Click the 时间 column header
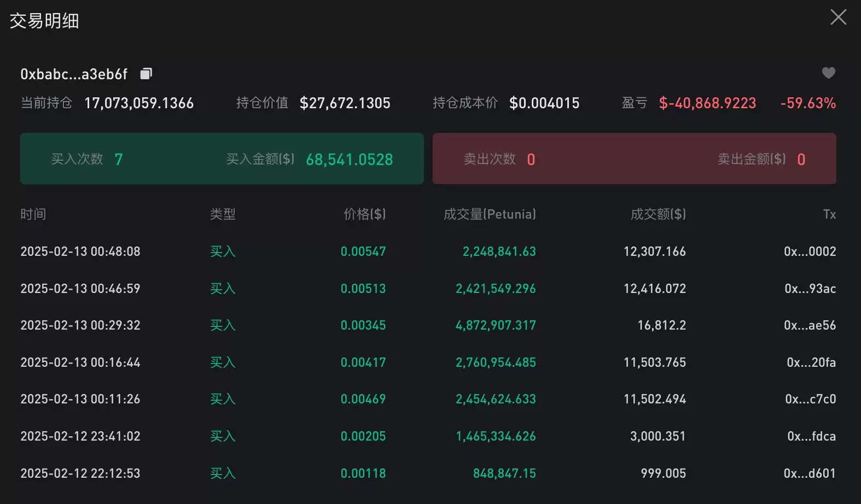 pos(33,214)
